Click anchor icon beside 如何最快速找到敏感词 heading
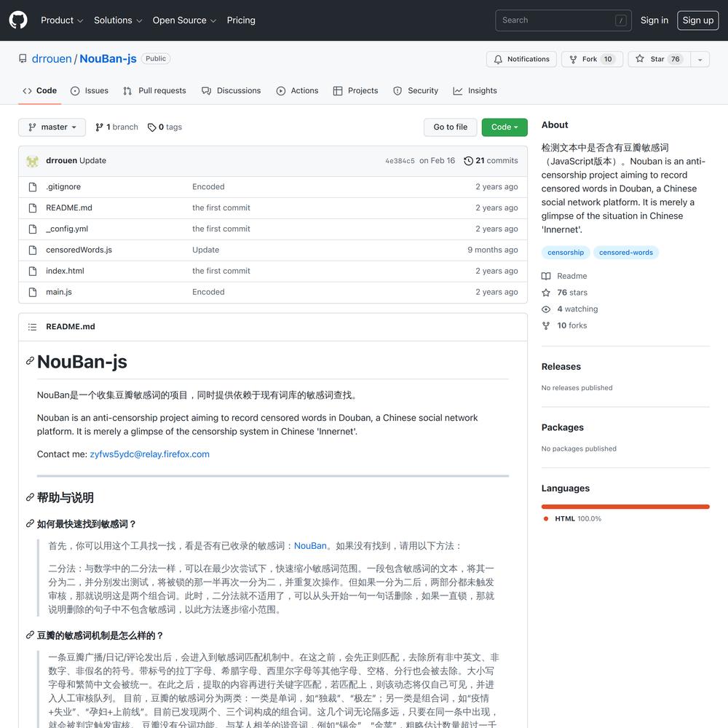Screen dimensions: 728x728 click(x=30, y=523)
